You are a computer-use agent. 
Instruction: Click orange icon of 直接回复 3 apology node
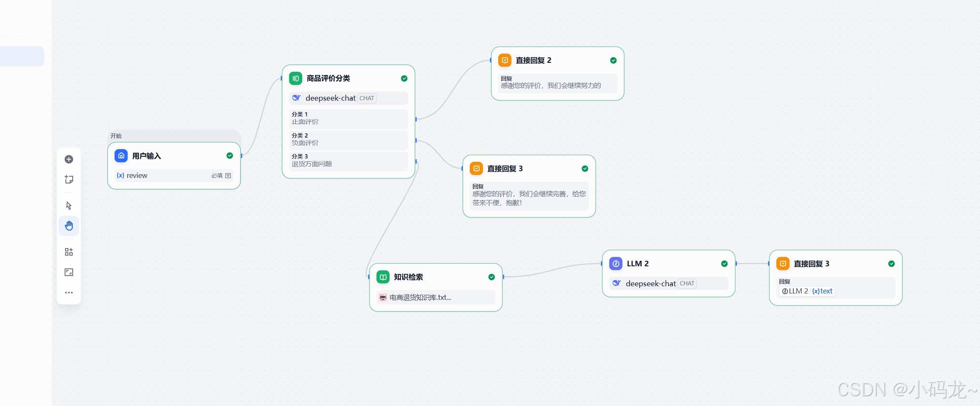pyautogui.click(x=476, y=169)
